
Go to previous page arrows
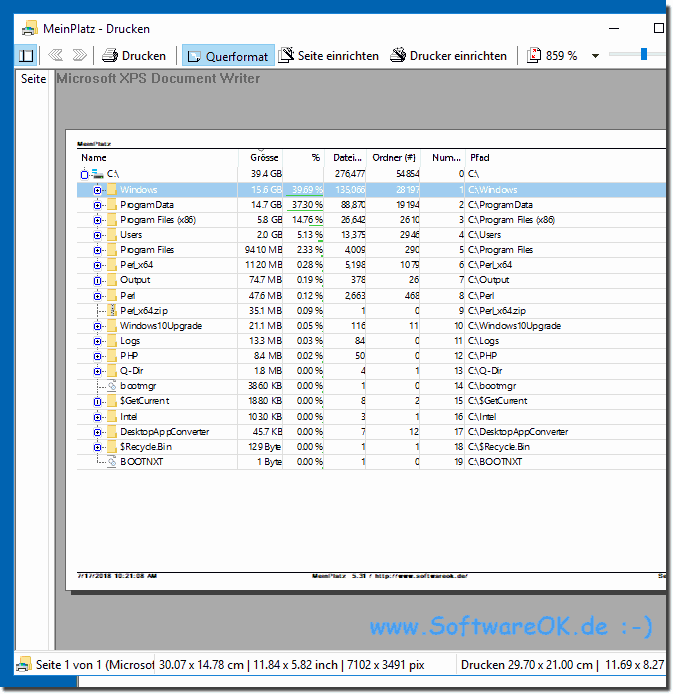point(56,55)
